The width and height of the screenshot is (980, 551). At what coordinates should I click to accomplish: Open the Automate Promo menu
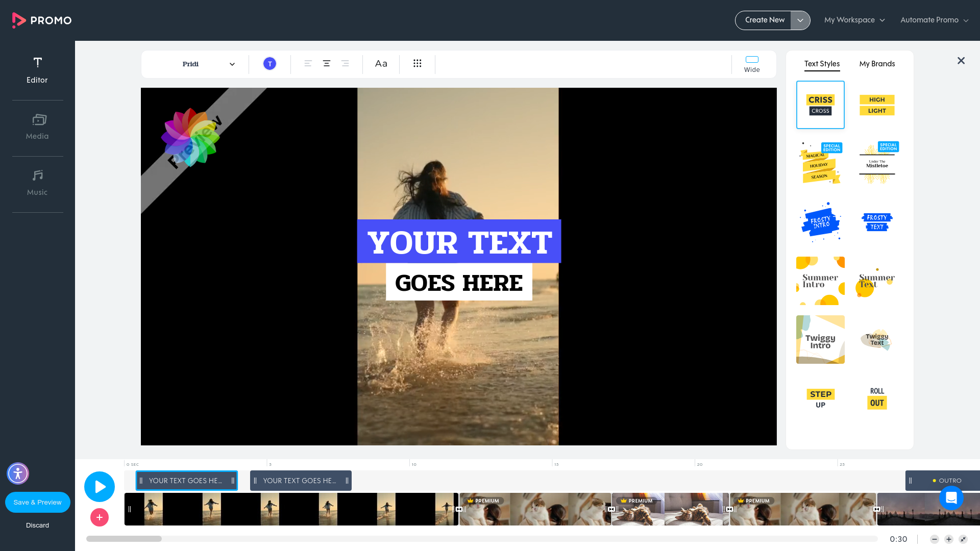[934, 20]
